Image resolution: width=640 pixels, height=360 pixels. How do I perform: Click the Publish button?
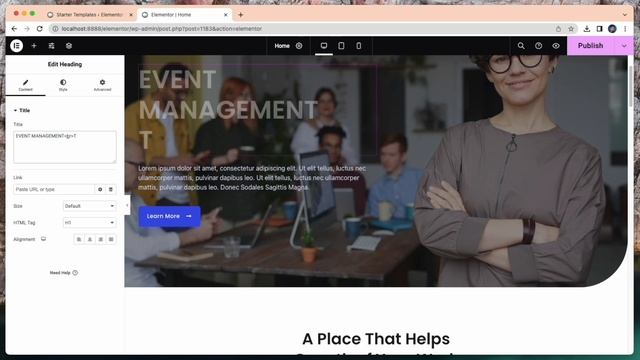coord(591,46)
